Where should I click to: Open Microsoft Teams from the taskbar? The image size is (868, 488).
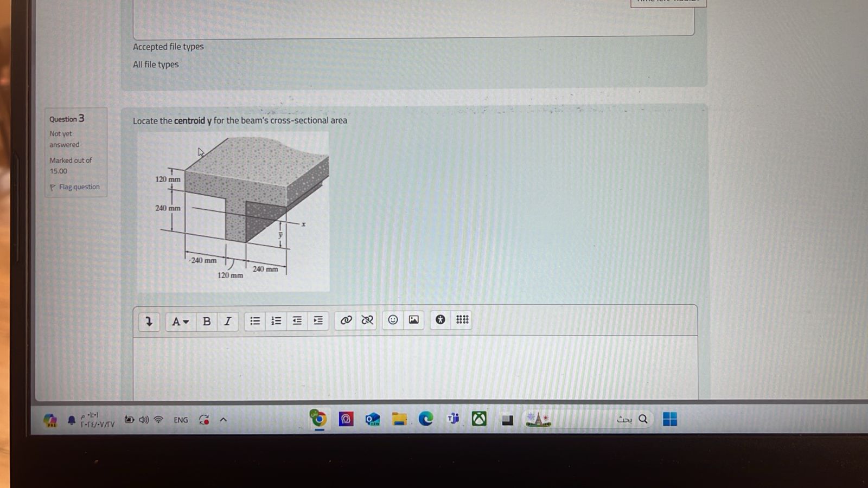452,419
